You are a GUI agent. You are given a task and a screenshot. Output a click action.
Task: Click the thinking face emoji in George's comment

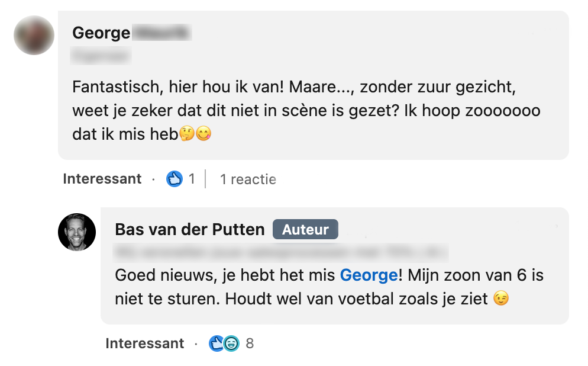tap(187, 134)
